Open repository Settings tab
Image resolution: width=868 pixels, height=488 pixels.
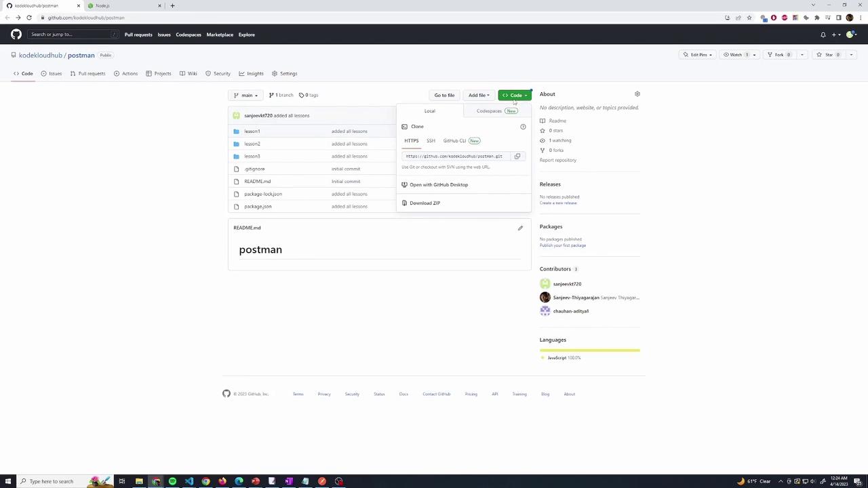(285, 74)
